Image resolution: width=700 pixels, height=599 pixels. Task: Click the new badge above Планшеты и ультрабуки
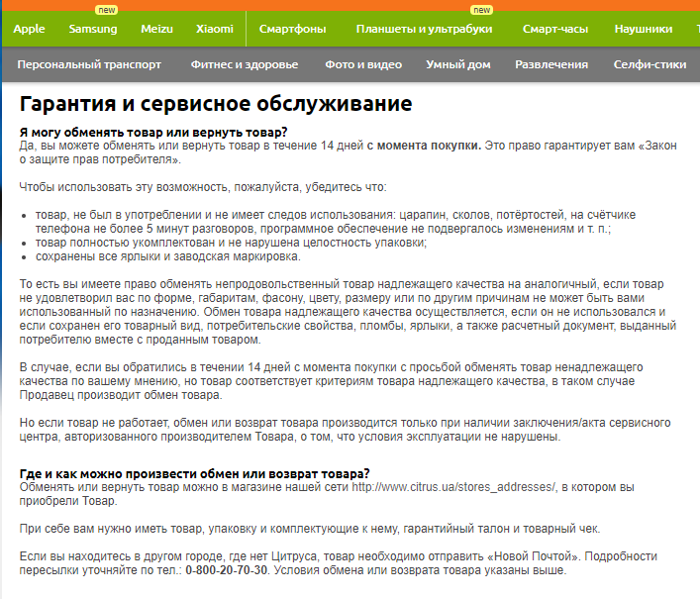(481, 10)
